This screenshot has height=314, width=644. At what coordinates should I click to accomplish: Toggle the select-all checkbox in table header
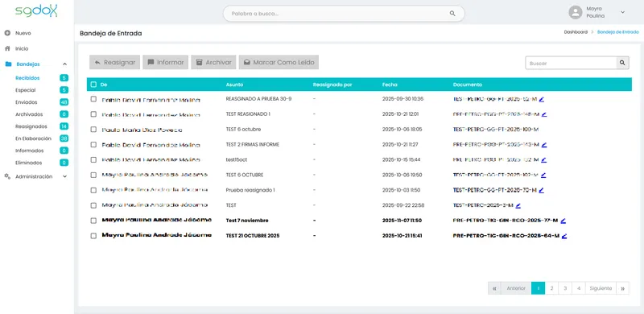coord(93,85)
